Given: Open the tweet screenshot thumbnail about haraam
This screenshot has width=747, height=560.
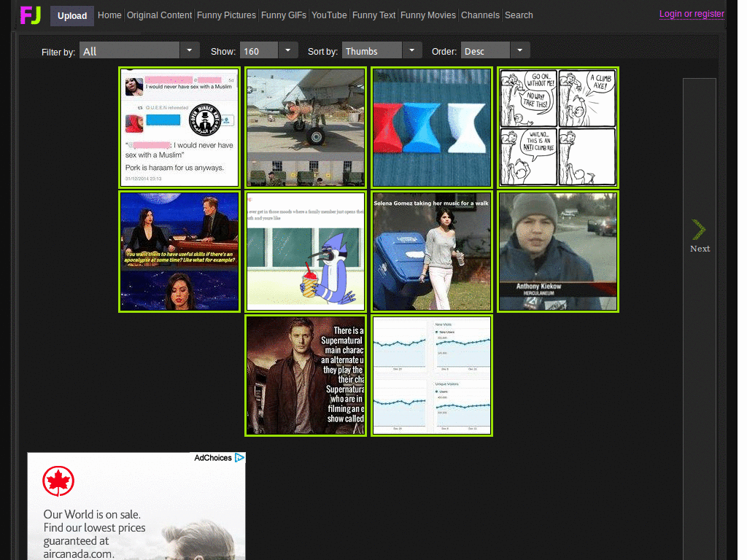Looking at the screenshot, I should (179, 128).
